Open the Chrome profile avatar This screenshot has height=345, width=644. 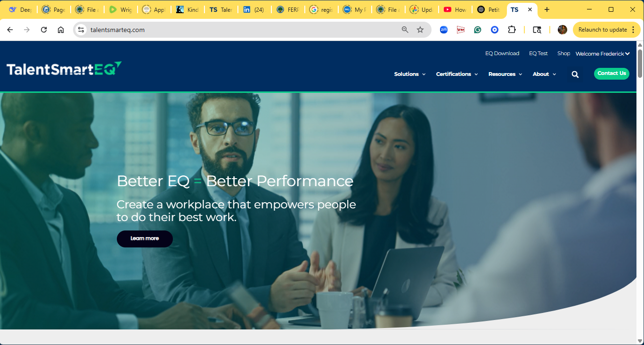tap(562, 30)
